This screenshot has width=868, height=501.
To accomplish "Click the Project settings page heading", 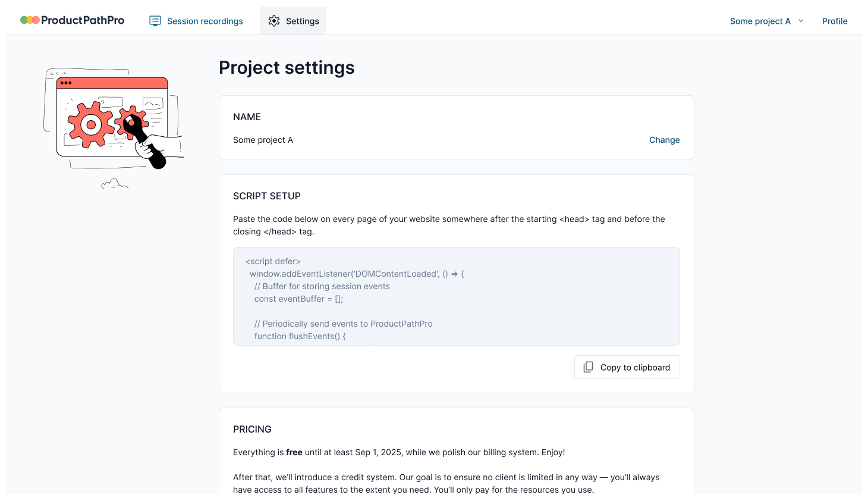I will click(287, 68).
